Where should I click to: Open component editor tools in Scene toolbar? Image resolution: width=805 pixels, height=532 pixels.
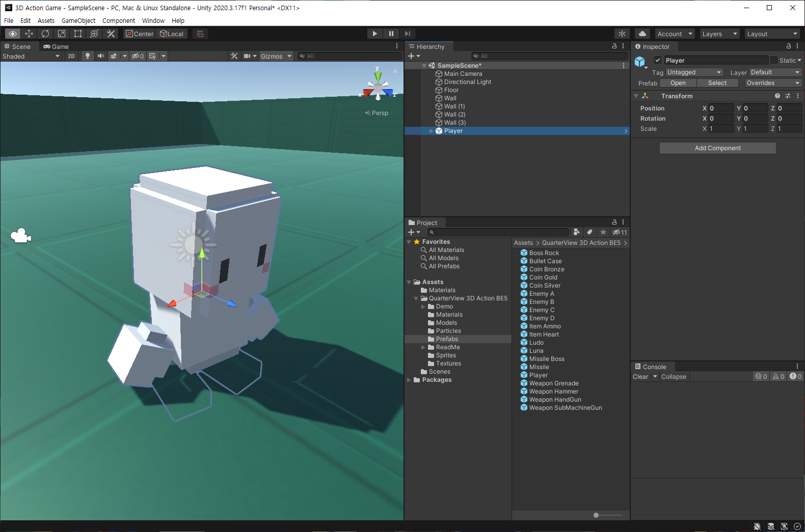click(x=234, y=56)
